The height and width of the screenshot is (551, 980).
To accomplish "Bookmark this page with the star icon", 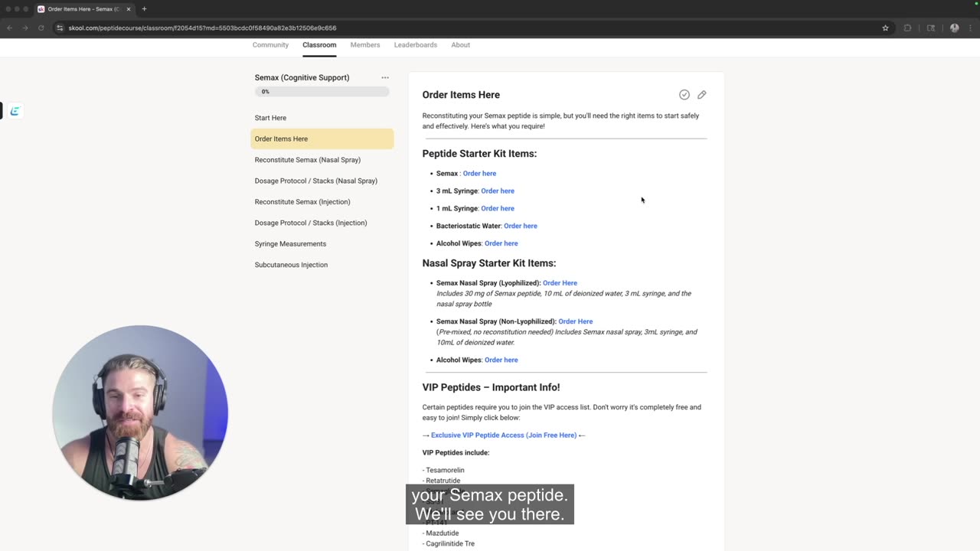I will click(885, 28).
